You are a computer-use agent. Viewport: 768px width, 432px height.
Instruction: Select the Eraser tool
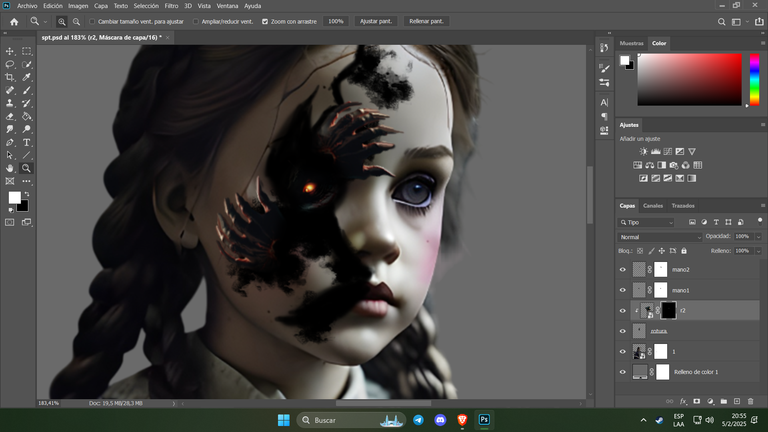[10, 117]
